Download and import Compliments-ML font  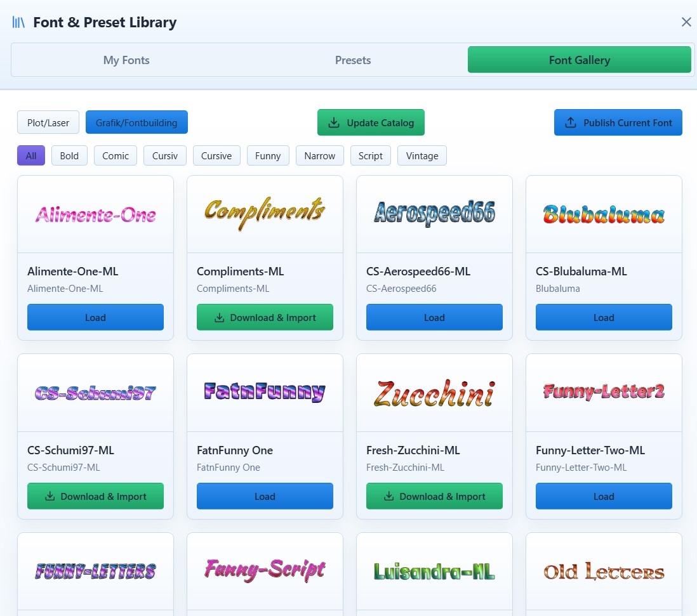(265, 317)
